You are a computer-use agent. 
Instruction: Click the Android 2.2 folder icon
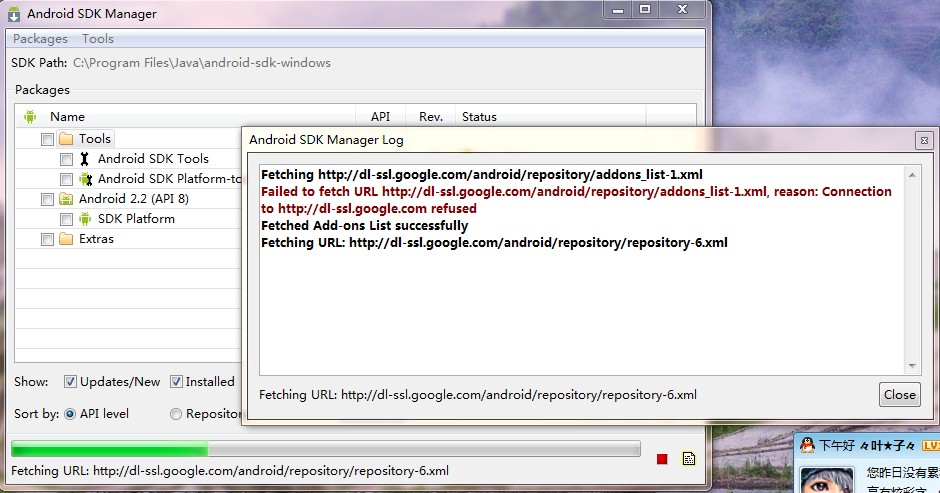(66, 199)
